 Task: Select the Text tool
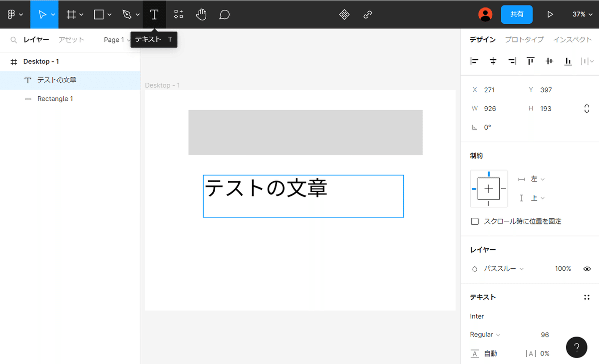tap(154, 14)
